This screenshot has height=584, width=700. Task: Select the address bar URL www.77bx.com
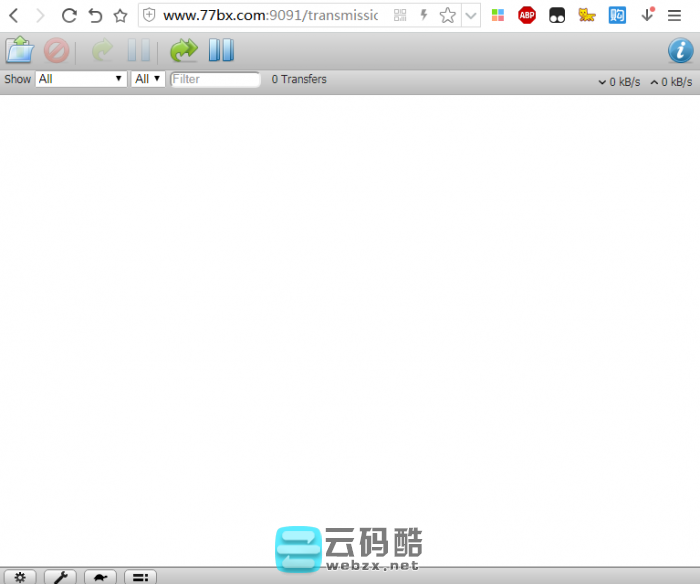pyautogui.click(x=270, y=15)
